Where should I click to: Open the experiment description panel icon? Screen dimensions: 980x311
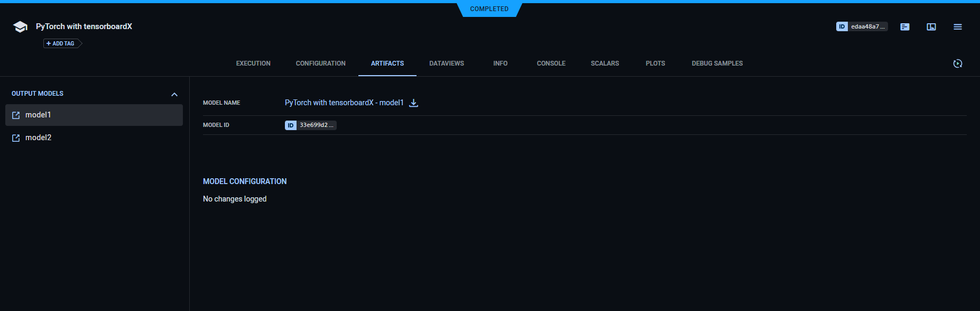(905, 27)
